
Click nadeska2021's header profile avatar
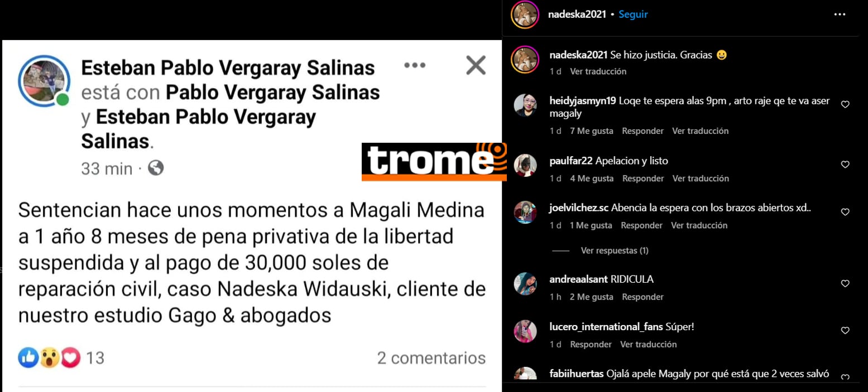525,14
